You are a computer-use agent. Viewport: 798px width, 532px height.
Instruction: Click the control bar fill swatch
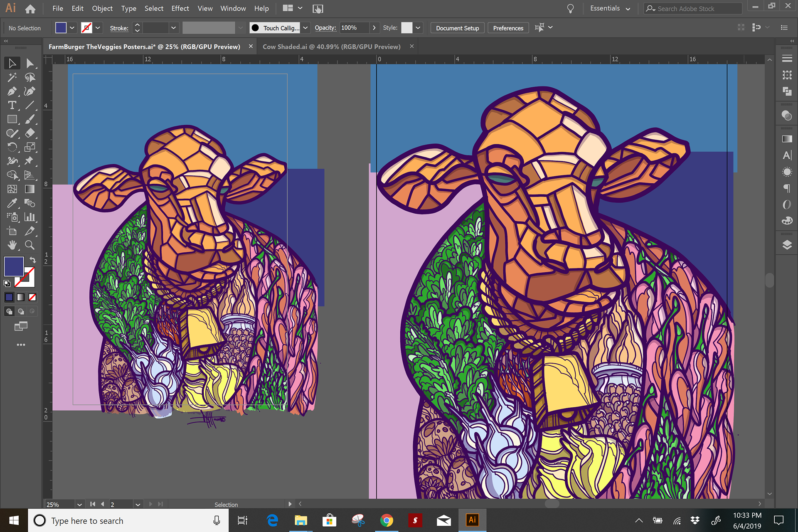pyautogui.click(x=61, y=28)
